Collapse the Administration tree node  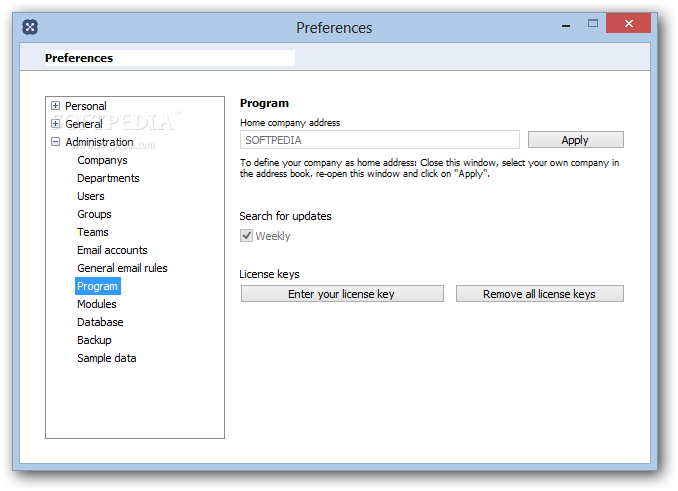[55, 141]
